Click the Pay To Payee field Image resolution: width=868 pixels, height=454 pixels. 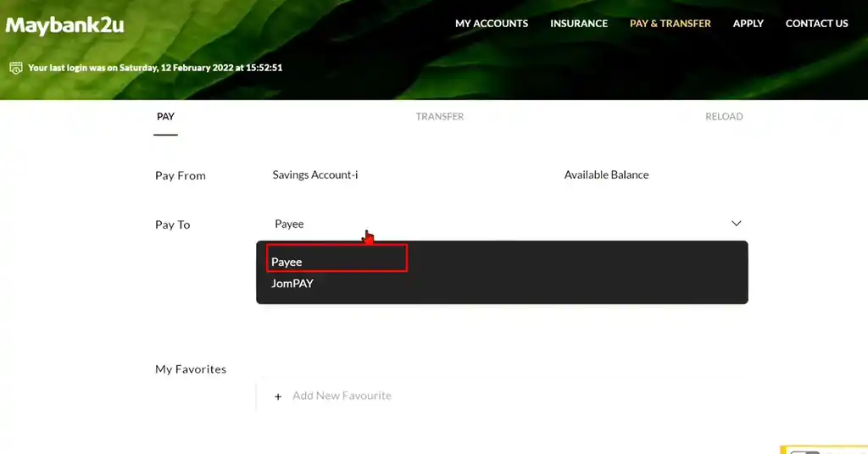502,224
